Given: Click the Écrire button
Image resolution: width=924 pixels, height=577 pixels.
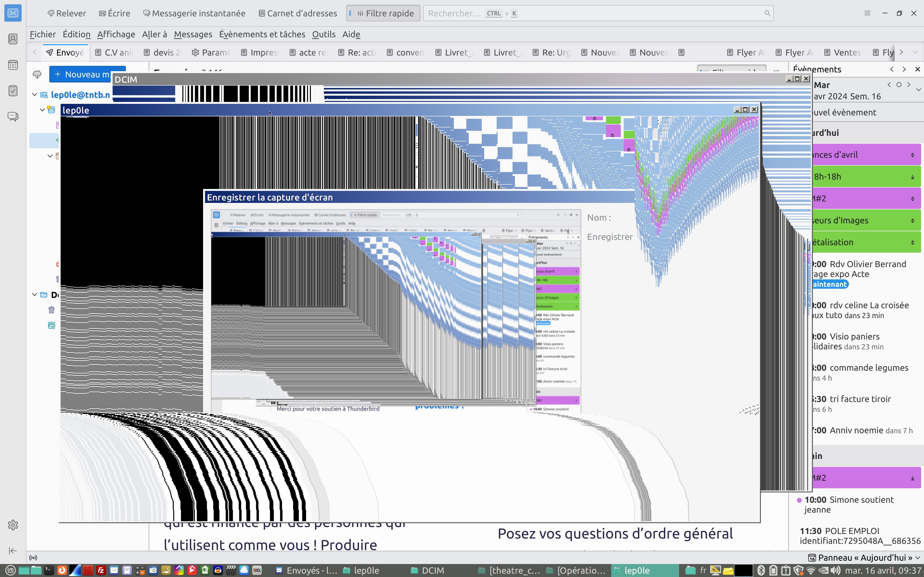Looking at the screenshot, I should click(x=115, y=13).
